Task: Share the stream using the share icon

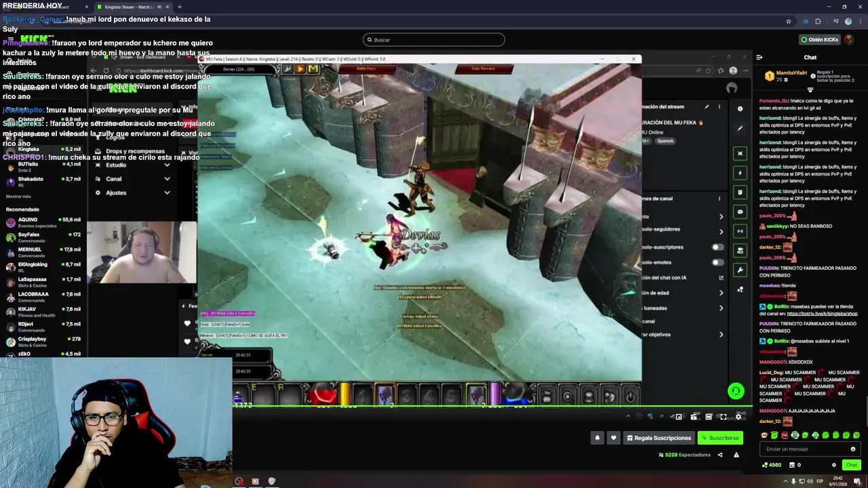Action: 720,455
